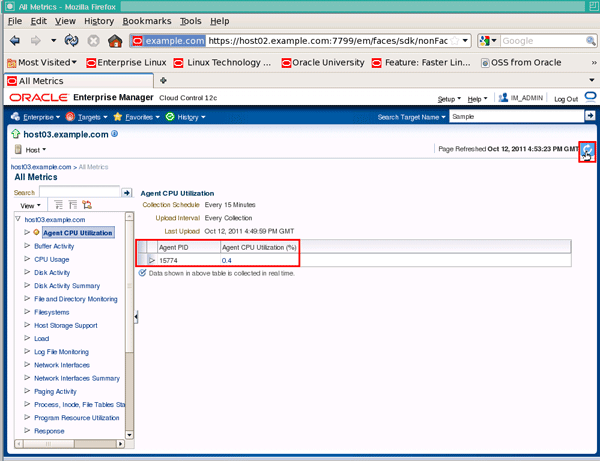
Task: Open the recent pages history dropdown arrow
Action: (53, 41)
